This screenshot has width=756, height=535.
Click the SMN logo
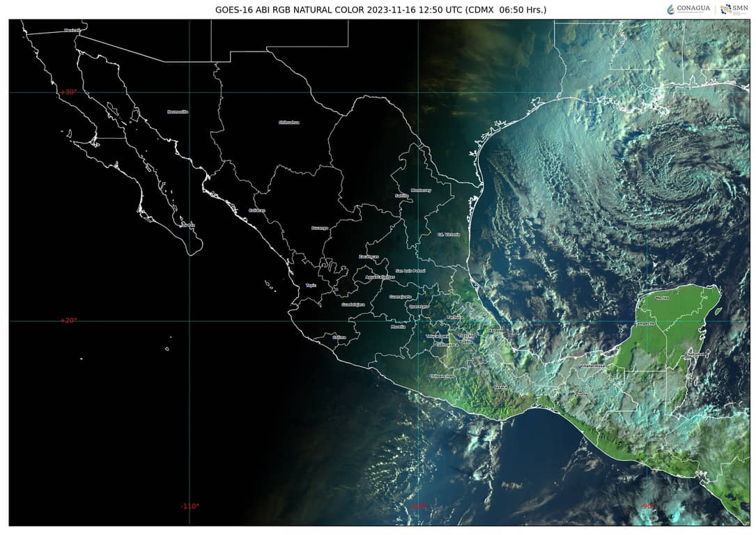(x=734, y=9)
